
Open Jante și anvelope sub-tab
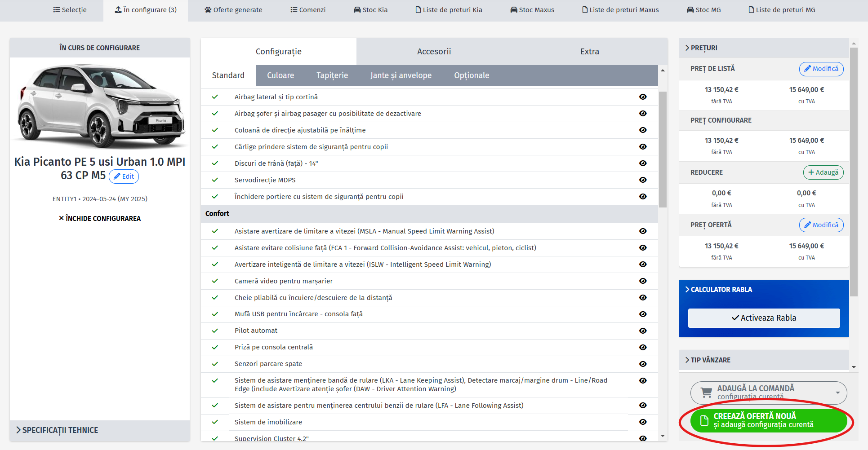pos(401,75)
